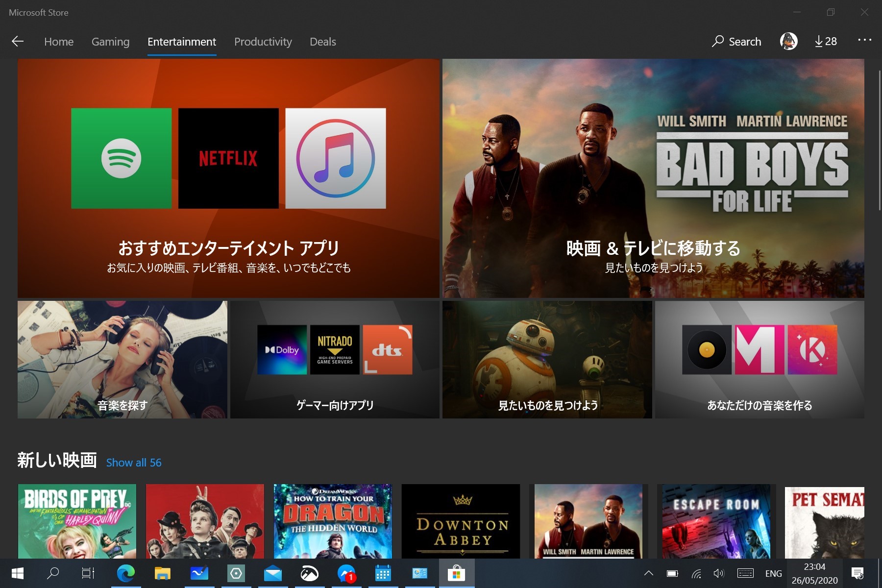Click the Nitrado game servers icon

point(335,350)
